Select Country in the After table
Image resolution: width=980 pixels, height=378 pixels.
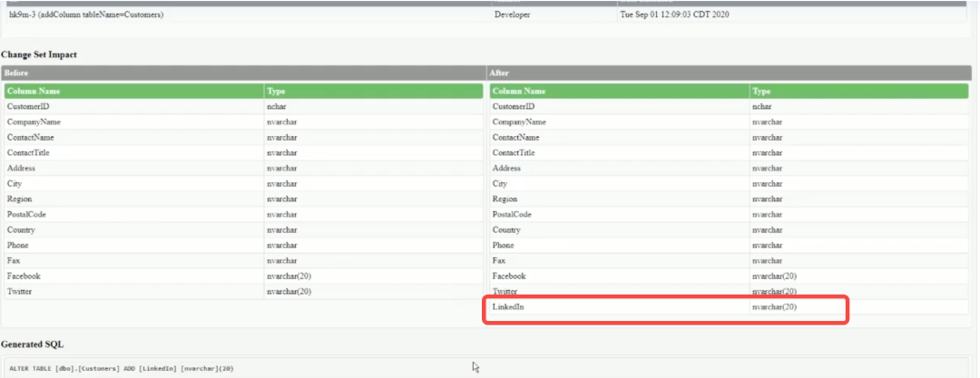[x=507, y=230]
